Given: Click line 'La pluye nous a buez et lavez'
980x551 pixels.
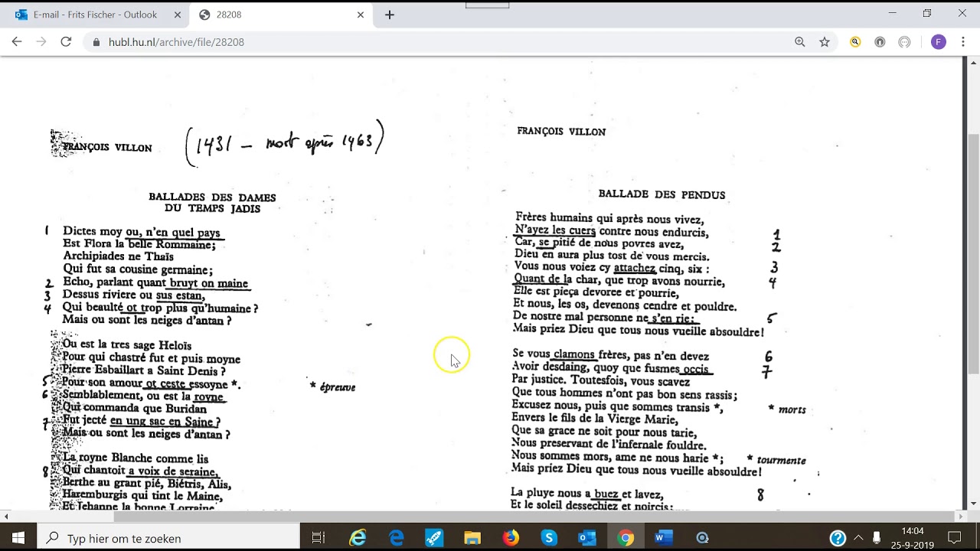Looking at the screenshot, I should (587, 494).
